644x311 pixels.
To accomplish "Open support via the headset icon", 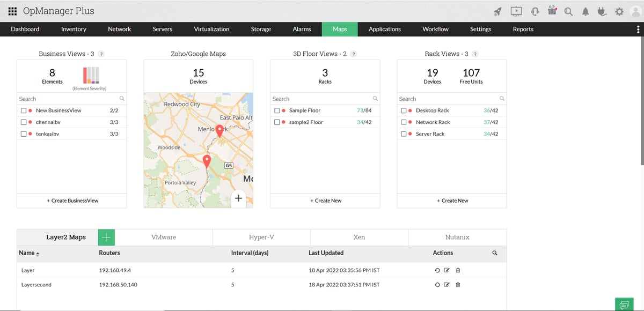I will (x=535, y=11).
